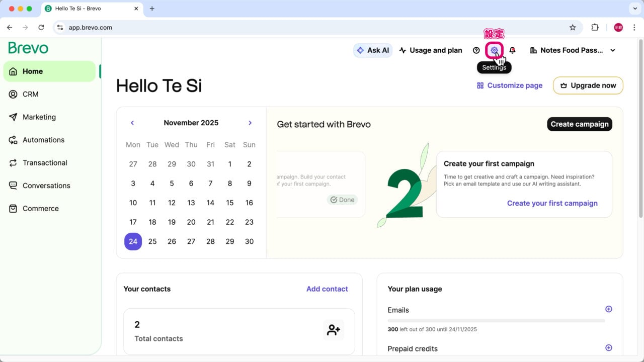Expand the Chrome tab search dropdown

634,9
